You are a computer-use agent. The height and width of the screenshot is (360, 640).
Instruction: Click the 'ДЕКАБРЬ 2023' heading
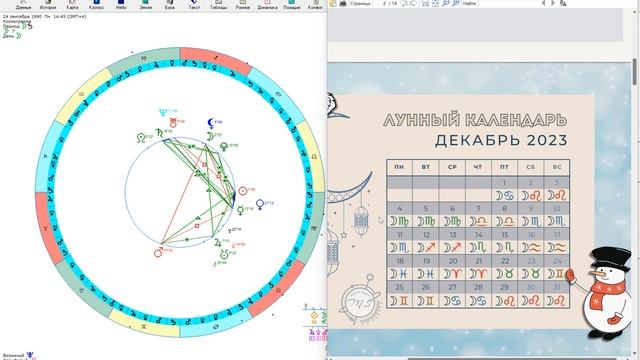point(501,140)
